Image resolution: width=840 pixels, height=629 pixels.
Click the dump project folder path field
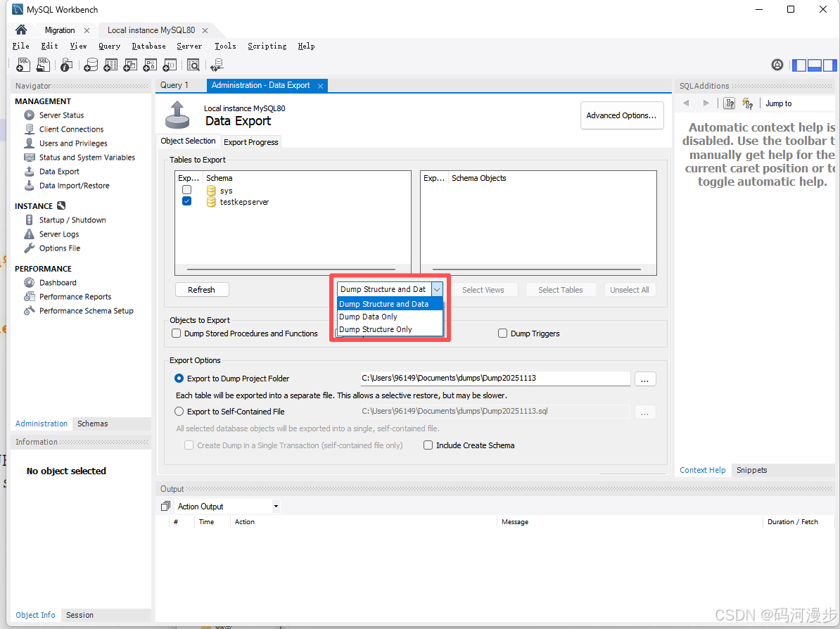tap(495, 379)
